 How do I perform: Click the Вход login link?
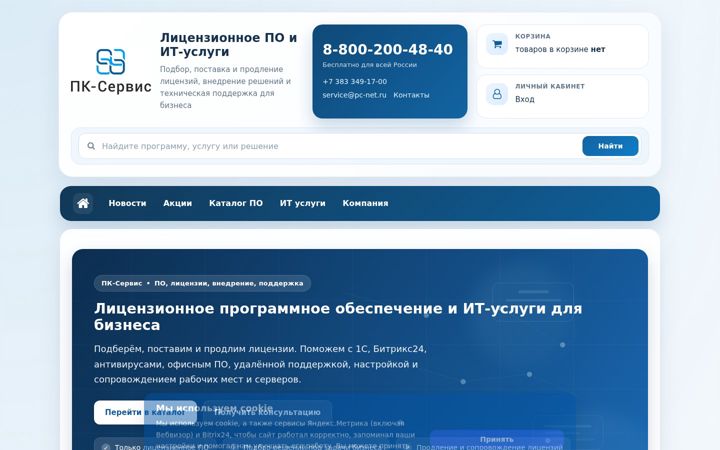[x=525, y=99]
